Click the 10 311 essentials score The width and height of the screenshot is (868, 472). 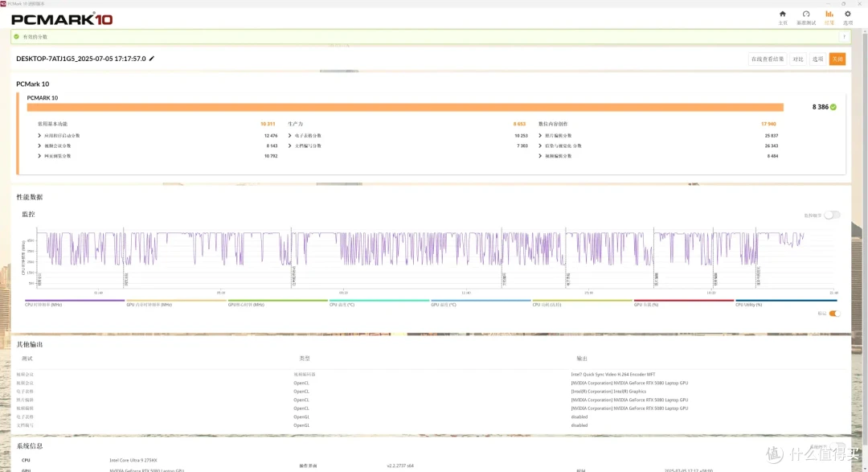point(268,124)
